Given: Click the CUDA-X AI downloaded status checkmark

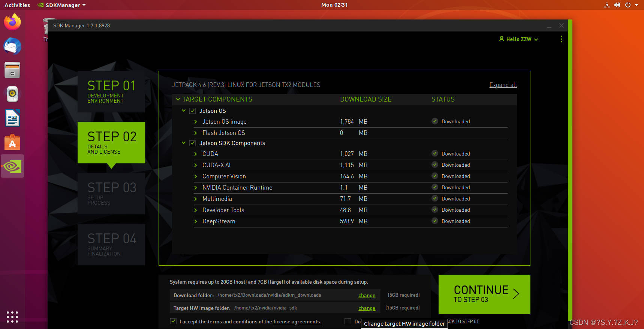Looking at the screenshot, I should [x=435, y=164].
